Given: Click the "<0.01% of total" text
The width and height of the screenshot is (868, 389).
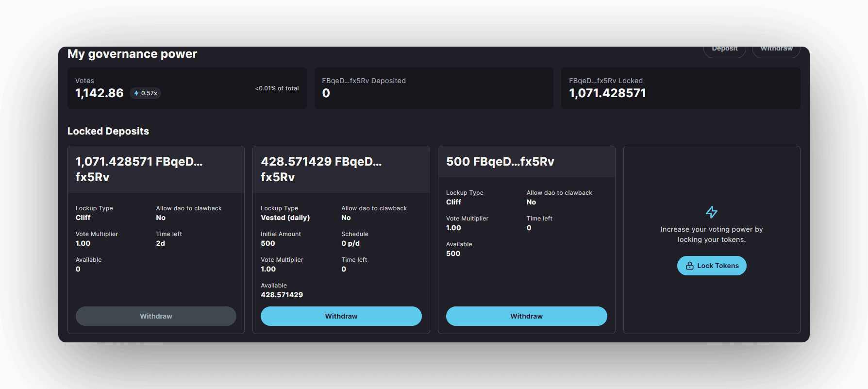Looking at the screenshot, I should click(x=277, y=88).
